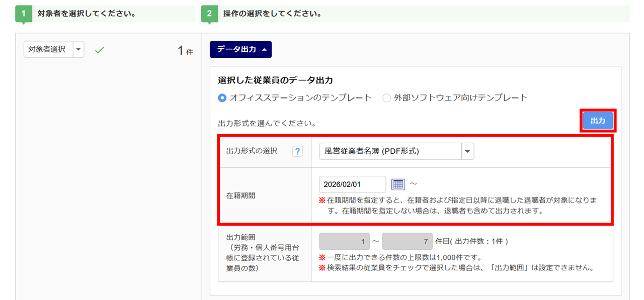This screenshot has width=644, height=300.
Task: Click the 在籍期間 row label
Action: pos(240,195)
